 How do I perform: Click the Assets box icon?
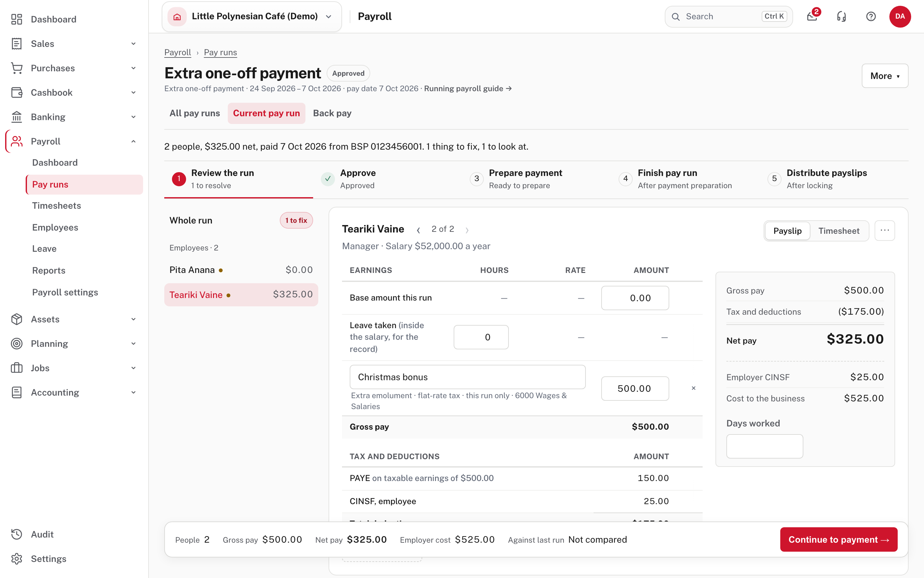16,319
